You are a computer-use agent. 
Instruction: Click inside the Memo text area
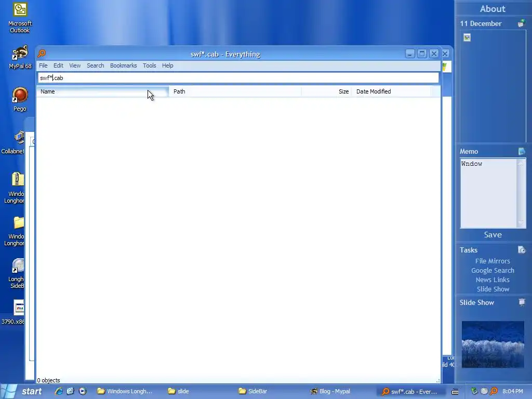pos(488,193)
